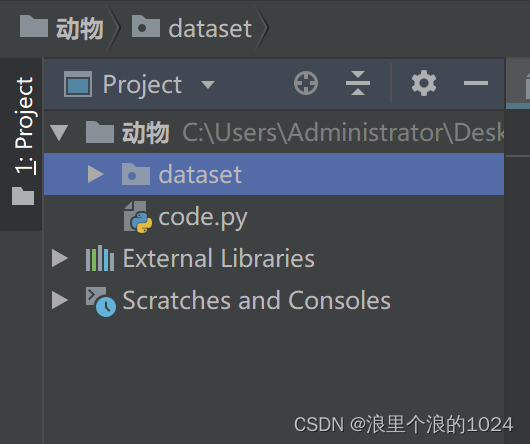Image resolution: width=530 pixels, height=444 pixels.
Task: Expand Scratches and Consoles arrow
Action: (60, 300)
